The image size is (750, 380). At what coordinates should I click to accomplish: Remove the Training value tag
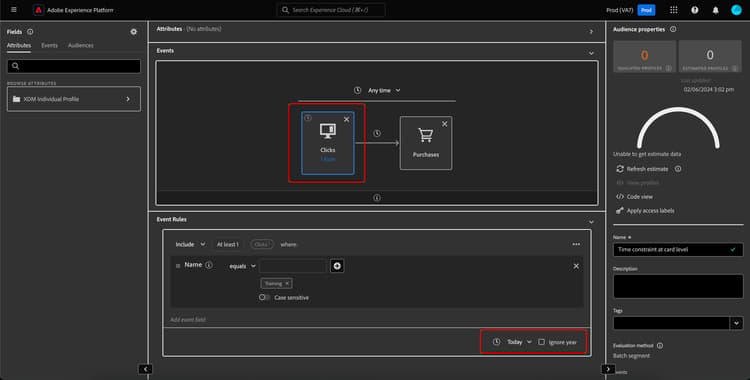click(287, 284)
